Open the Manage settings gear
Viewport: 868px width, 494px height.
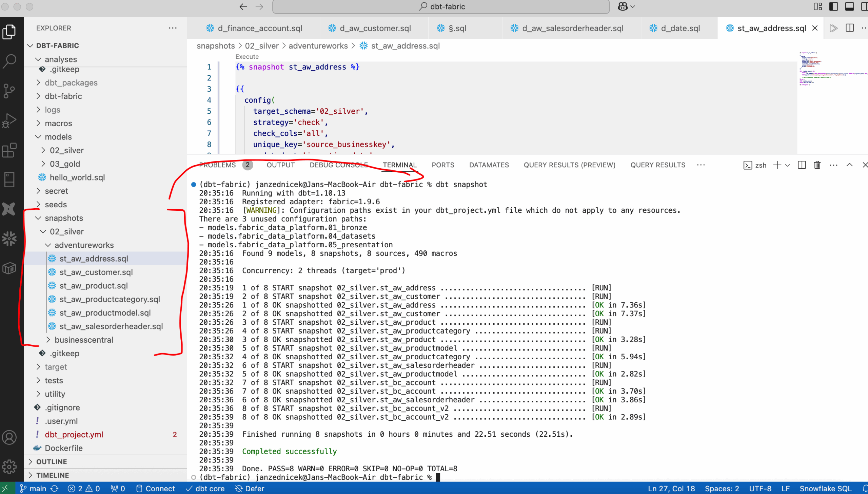(x=9, y=467)
